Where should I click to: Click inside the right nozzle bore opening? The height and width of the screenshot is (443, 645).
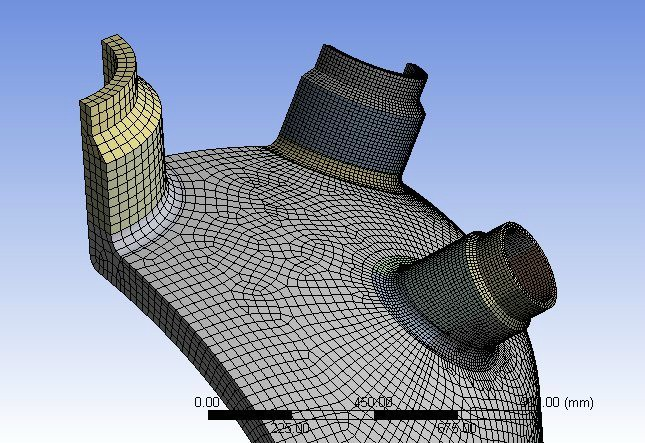528,268
